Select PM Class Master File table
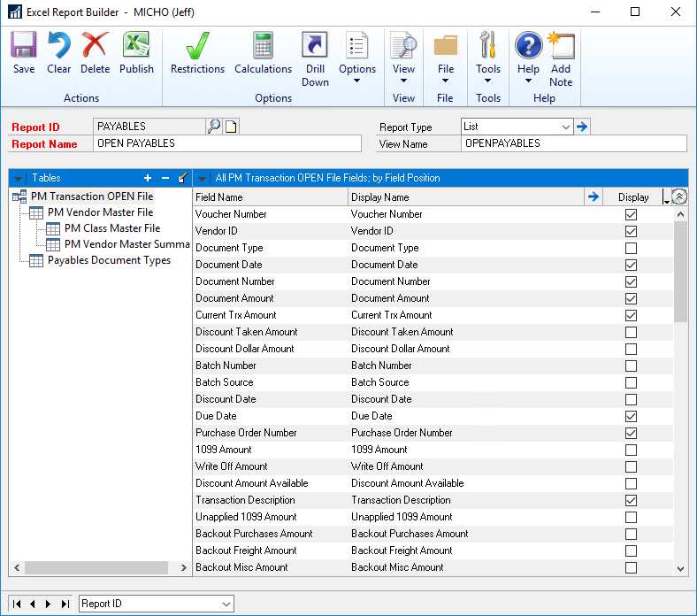Screen dimensions: 697x616 click(x=112, y=228)
